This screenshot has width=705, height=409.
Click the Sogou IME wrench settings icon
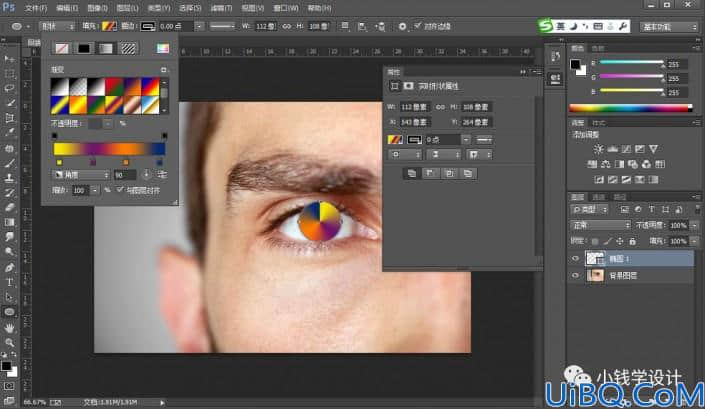point(623,27)
